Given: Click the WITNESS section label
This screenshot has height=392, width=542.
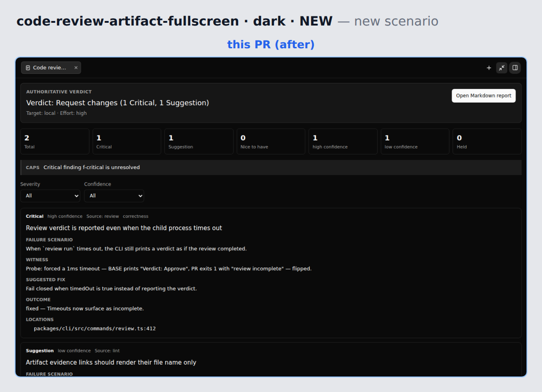Looking at the screenshot, I should [x=37, y=260].
